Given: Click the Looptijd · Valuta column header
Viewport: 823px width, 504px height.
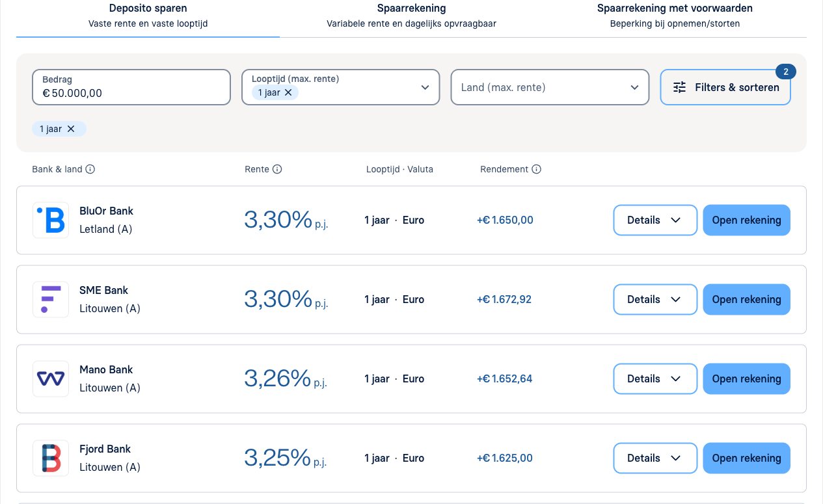Looking at the screenshot, I should (399, 169).
